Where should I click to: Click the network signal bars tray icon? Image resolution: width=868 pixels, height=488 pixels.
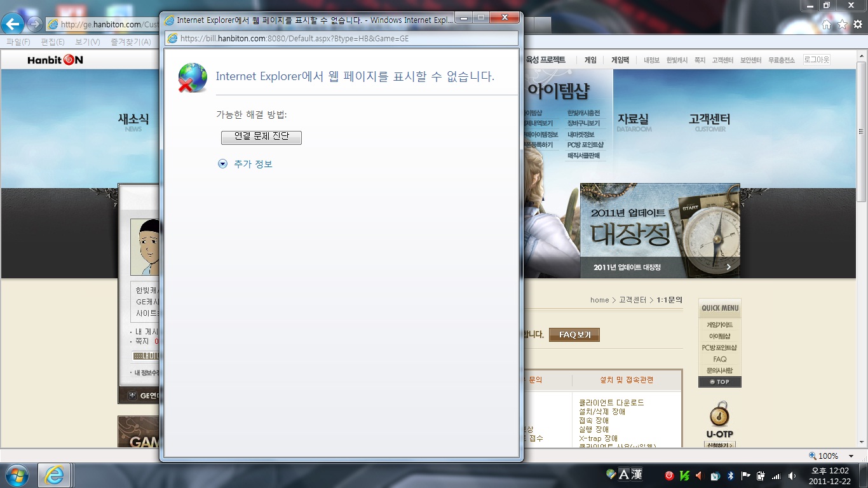click(x=776, y=475)
